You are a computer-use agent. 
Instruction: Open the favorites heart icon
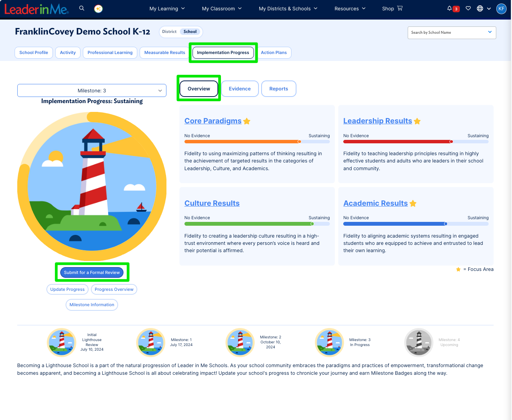pos(468,8)
